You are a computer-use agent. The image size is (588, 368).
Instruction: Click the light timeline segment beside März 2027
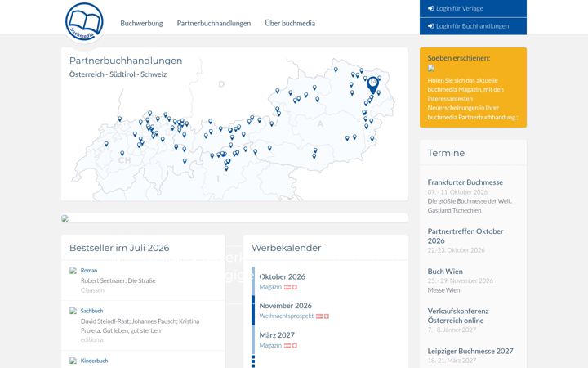pos(252,339)
